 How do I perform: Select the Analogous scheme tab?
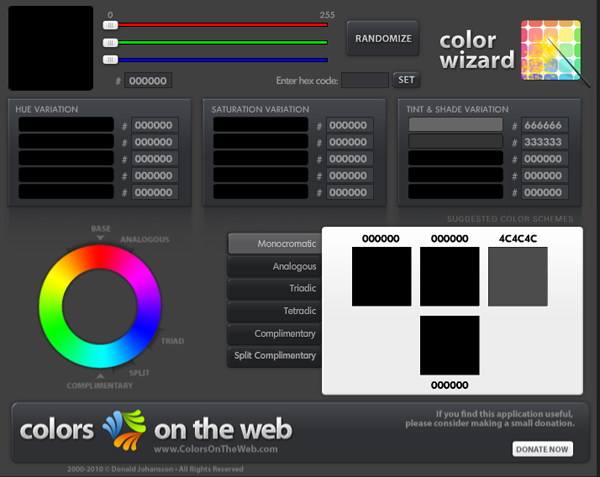point(275,266)
